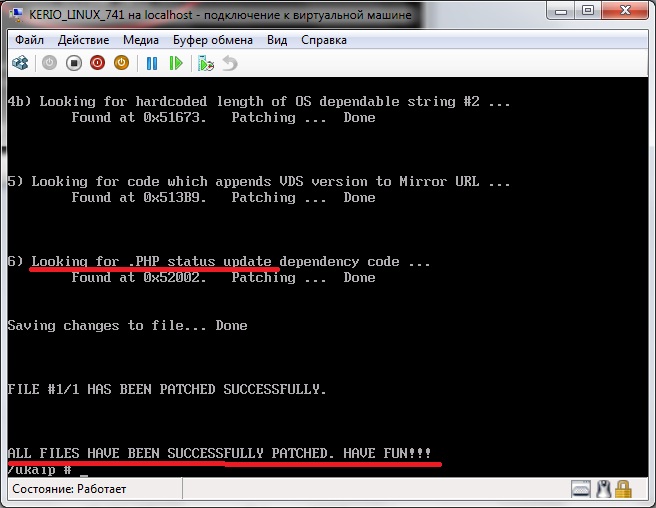This screenshot has height=508, width=656.
Task: Click the keyboard status icon
Action: (581, 489)
